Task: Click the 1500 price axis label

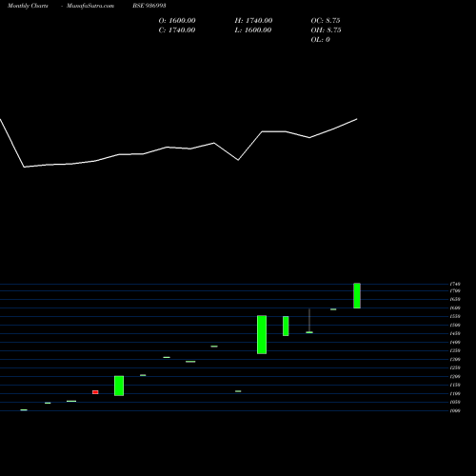Action: (x=455, y=325)
